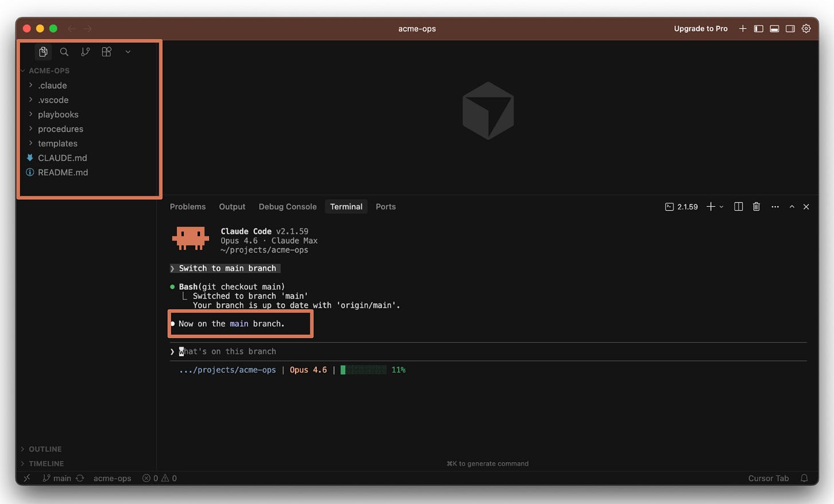
Task: Toggle the bottom panel layout icon
Action: click(774, 29)
